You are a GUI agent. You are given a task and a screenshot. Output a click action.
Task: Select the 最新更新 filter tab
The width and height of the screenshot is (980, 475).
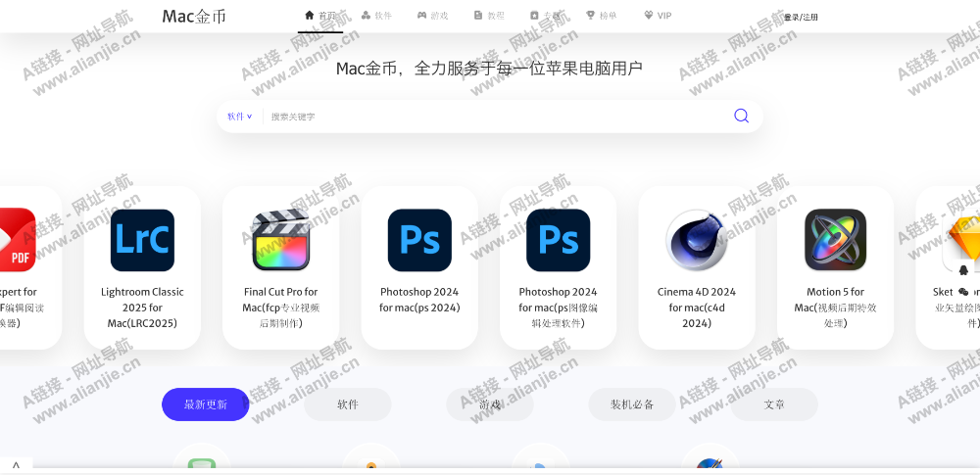click(x=206, y=404)
